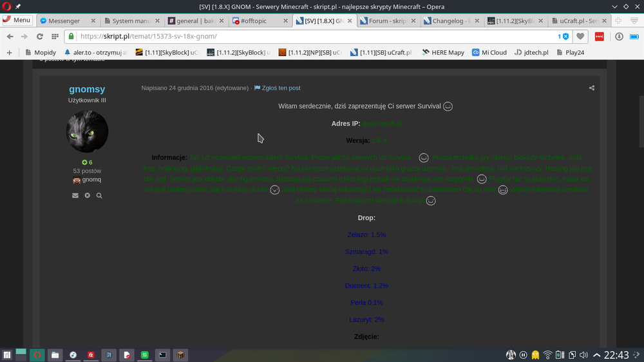644x362 pixels.
Task: Go back to previous page
Action: click(x=10, y=37)
